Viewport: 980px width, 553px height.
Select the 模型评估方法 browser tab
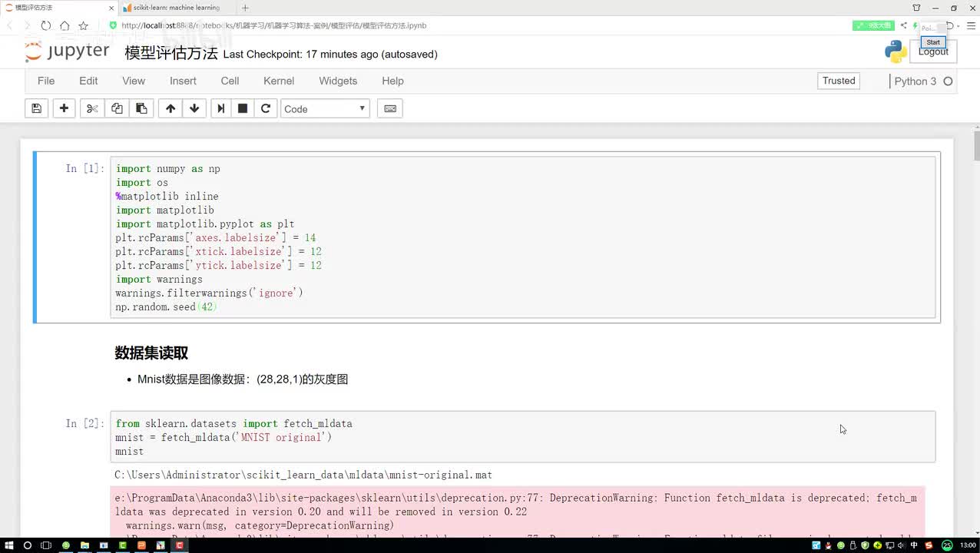[58, 8]
